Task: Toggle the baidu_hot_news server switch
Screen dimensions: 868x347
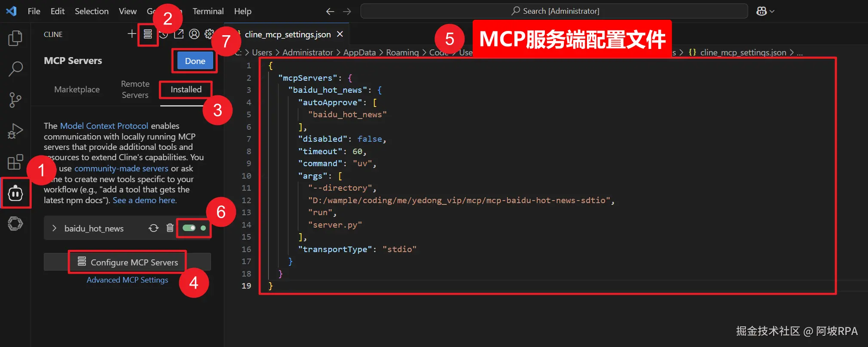Action: (x=189, y=228)
